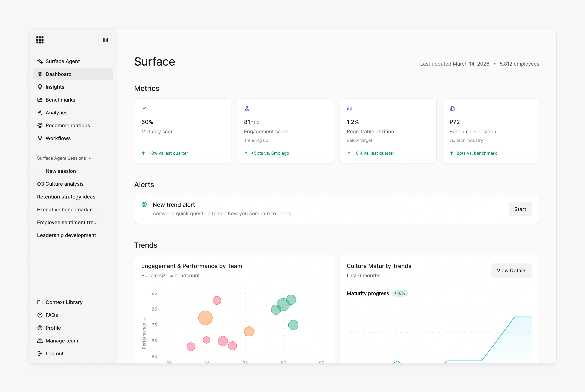Click the Log out icon
This screenshot has height=392, width=585.
(40, 354)
